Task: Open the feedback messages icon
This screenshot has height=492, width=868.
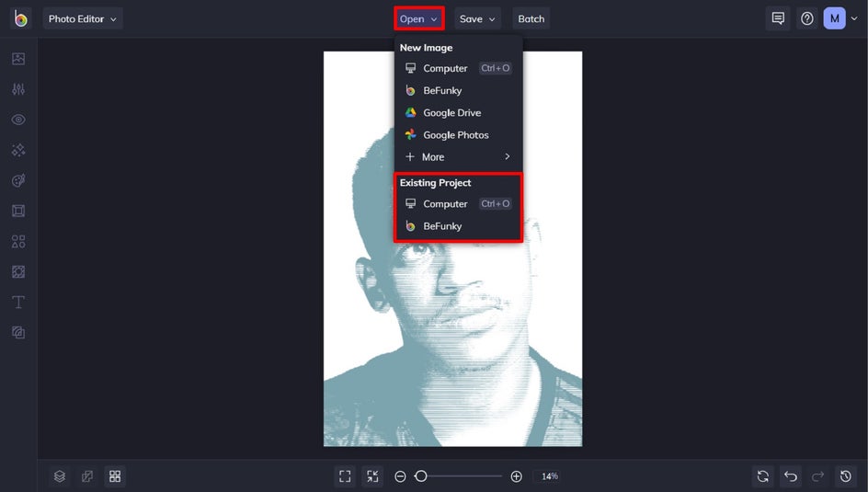Action: coord(778,18)
